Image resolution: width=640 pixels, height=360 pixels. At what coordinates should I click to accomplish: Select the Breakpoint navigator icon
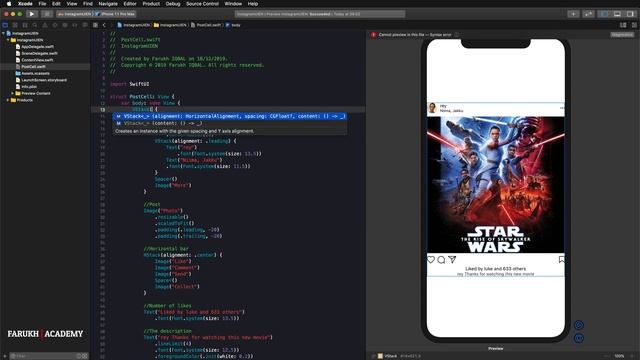[75, 25]
